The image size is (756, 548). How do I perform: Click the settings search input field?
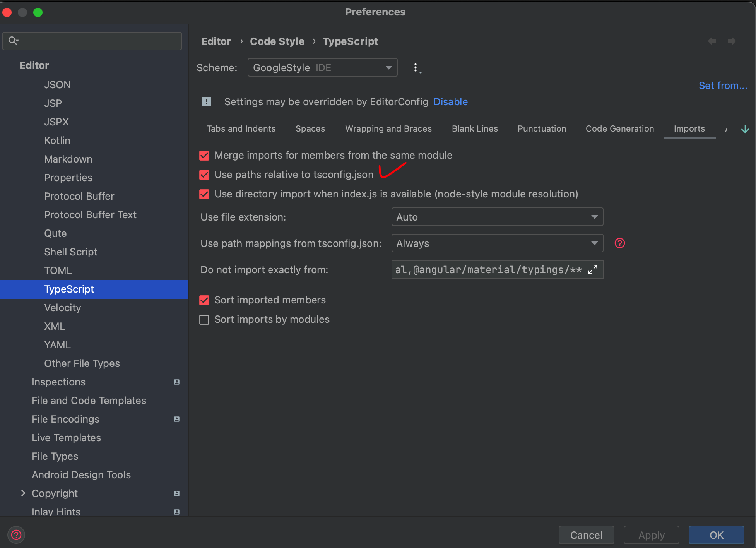[97, 41]
